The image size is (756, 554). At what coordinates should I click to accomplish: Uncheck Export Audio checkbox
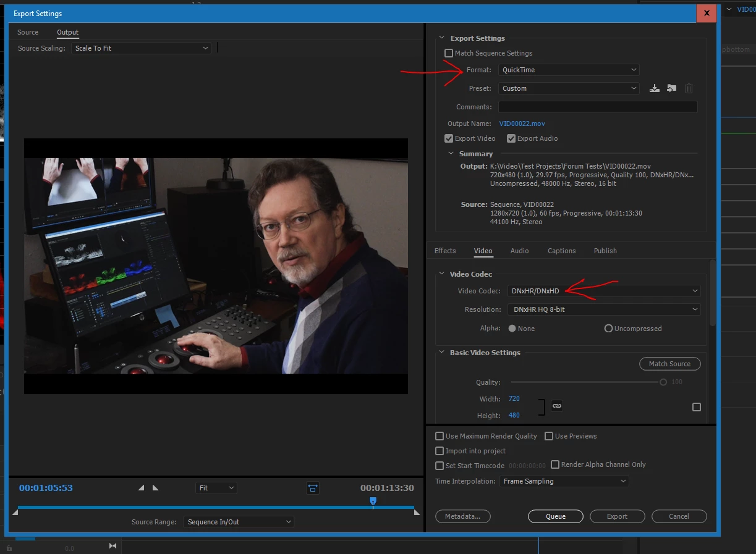(511, 138)
